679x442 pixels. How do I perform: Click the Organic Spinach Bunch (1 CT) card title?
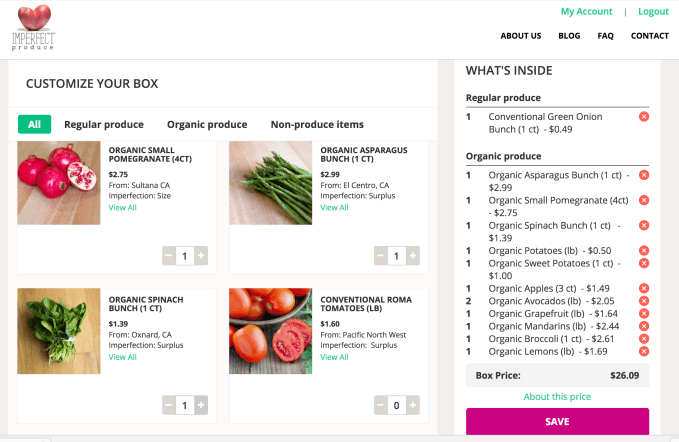click(x=146, y=304)
